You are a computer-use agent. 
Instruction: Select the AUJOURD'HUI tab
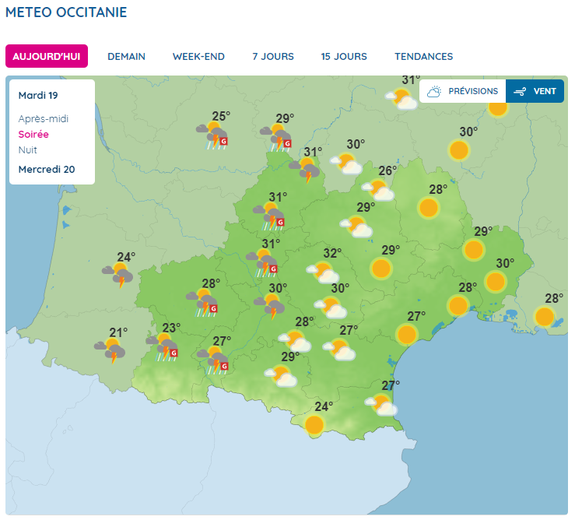pyautogui.click(x=47, y=56)
